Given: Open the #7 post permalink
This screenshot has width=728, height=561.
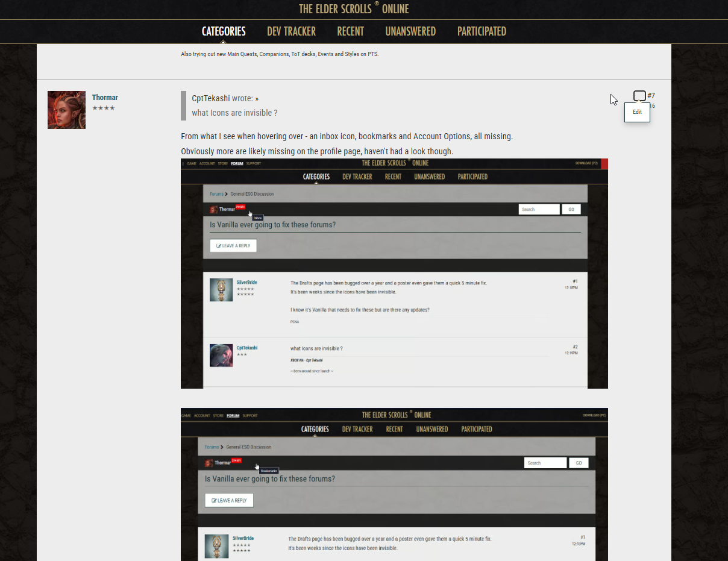Looking at the screenshot, I should pyautogui.click(x=651, y=96).
